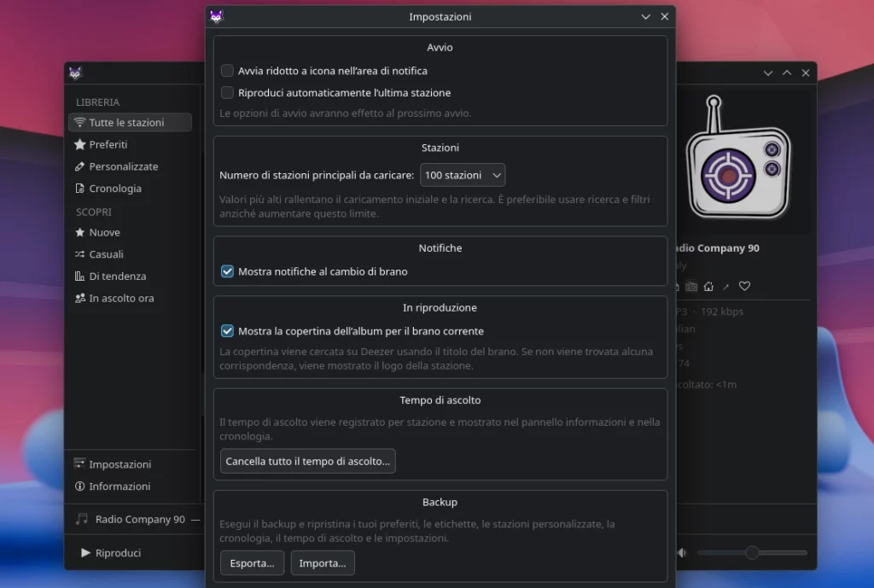Open 'Di tendenza' in sidebar
The width and height of the screenshot is (874, 588).
[x=130, y=276]
